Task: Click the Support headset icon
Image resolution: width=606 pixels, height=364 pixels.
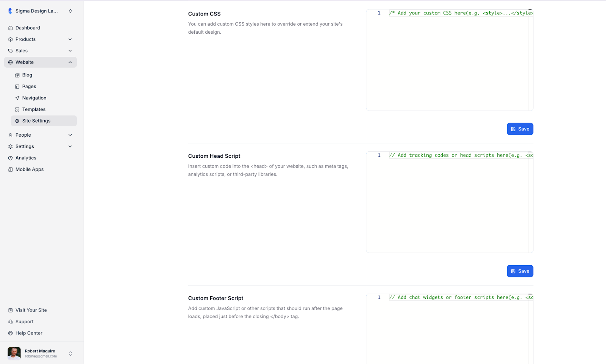Action: pyautogui.click(x=11, y=322)
